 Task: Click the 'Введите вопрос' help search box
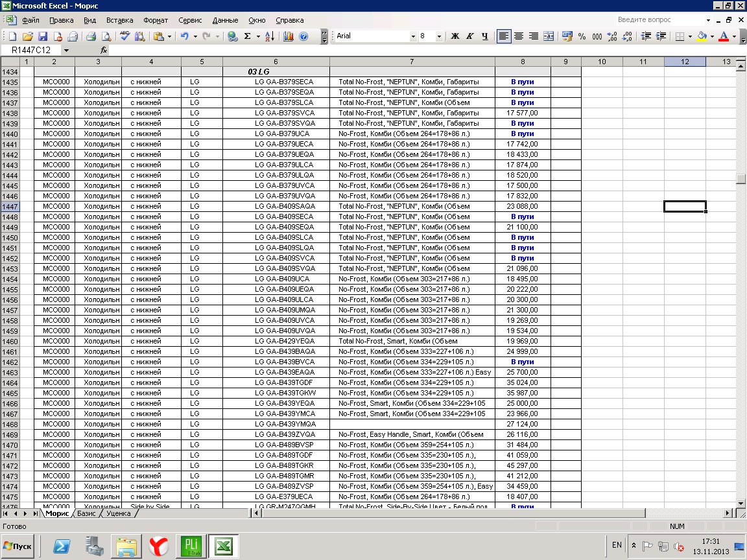tap(660, 19)
